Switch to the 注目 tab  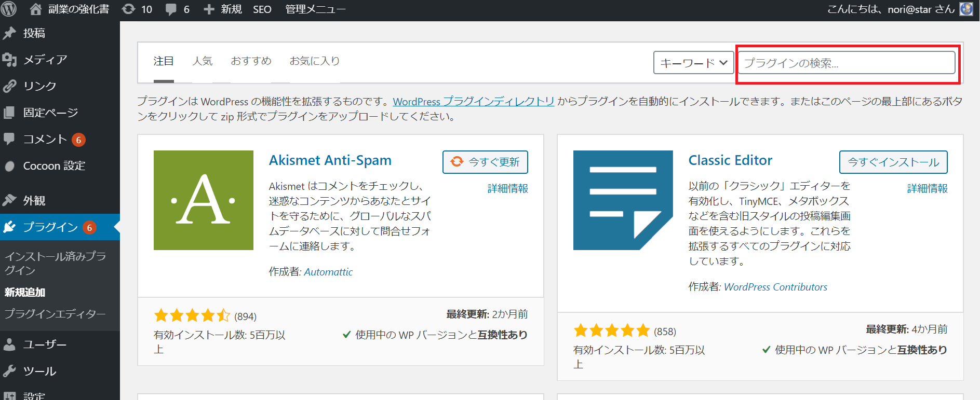164,61
